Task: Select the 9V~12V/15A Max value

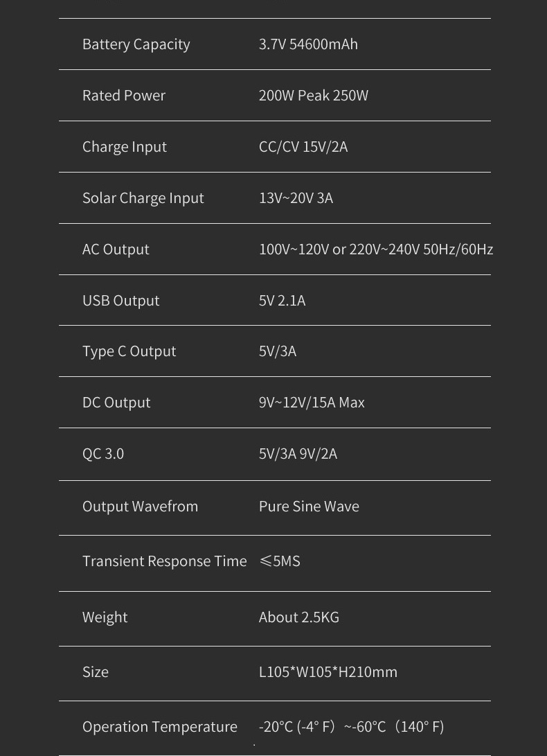Action: point(312,403)
